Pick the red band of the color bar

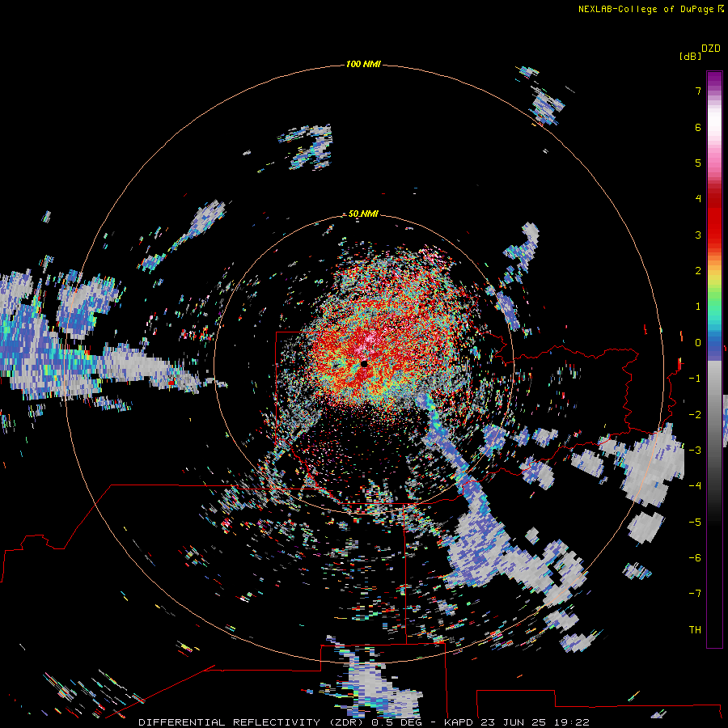click(x=714, y=216)
